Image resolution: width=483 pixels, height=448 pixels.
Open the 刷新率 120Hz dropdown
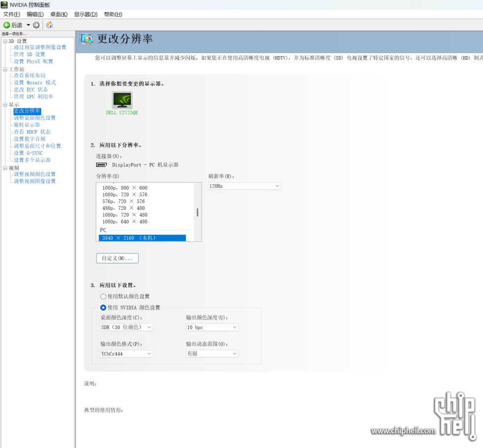coord(244,186)
